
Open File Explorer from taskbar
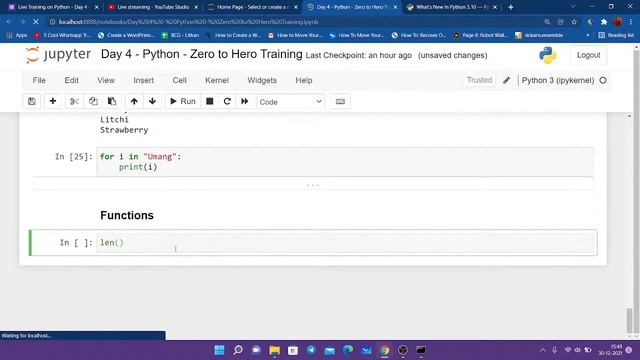click(x=275, y=350)
